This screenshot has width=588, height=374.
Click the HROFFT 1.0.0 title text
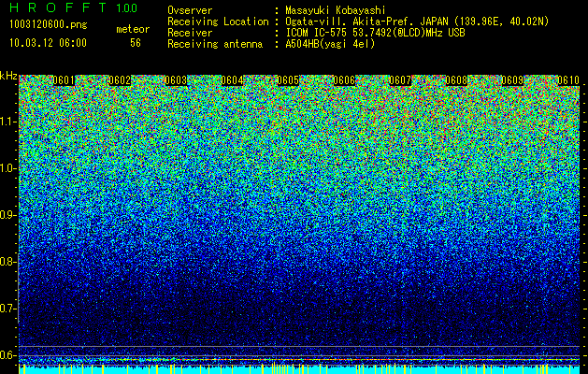coord(74,7)
